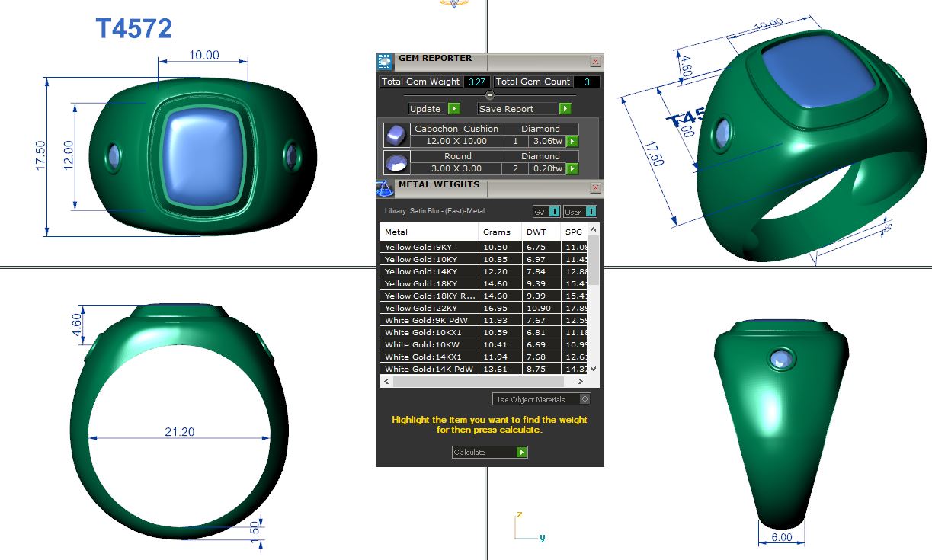
Task: Click the Gem Reporter panel icon
Action: coord(386,62)
